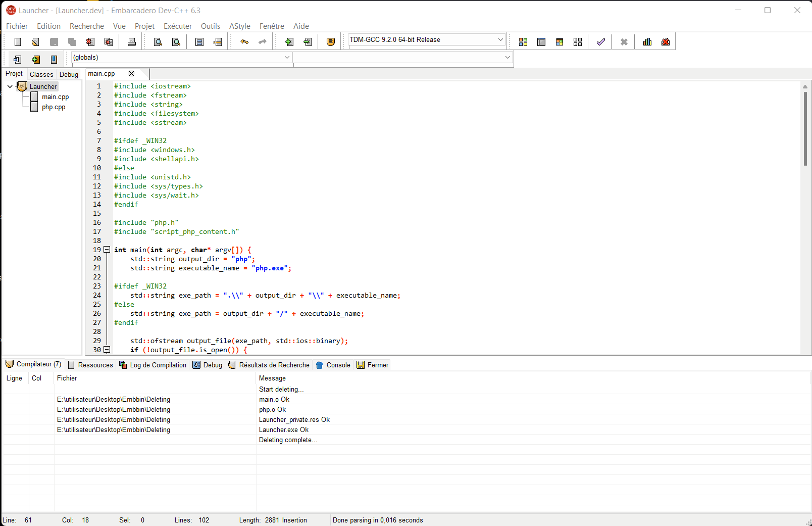Click the 'main.o Ok' message row
This screenshot has height=526, width=812.
274,400
